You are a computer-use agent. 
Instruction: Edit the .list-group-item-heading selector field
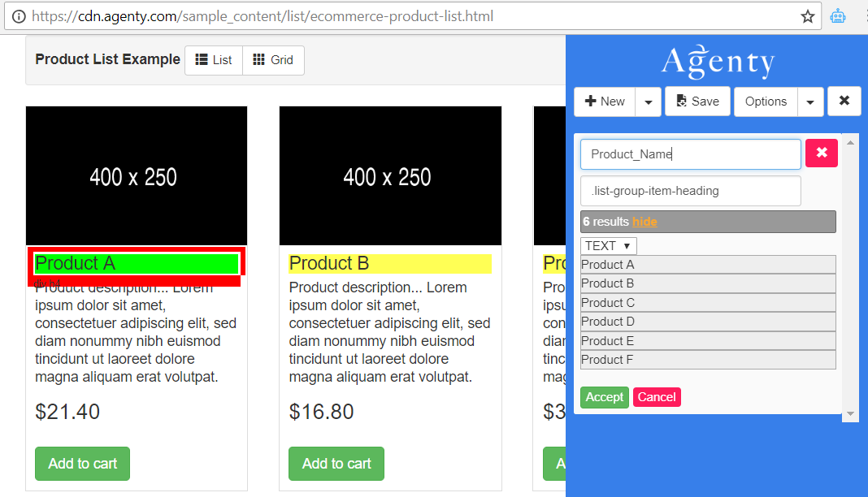(690, 188)
